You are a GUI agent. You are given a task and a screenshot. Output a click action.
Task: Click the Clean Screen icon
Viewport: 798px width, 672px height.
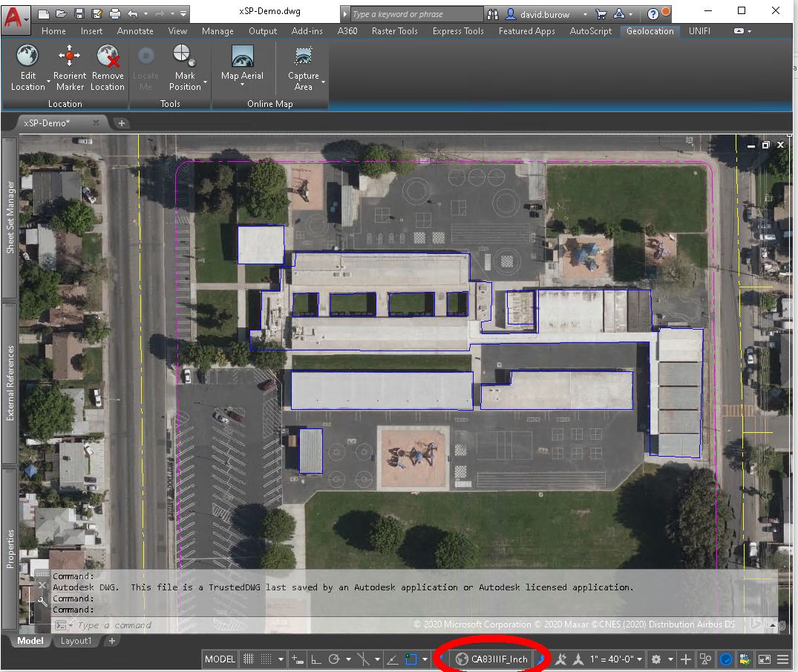765,659
